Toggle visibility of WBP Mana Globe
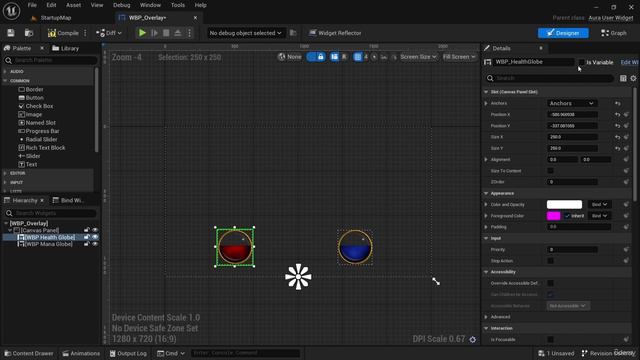Viewport: 640px width, 360px height. pos(95,244)
